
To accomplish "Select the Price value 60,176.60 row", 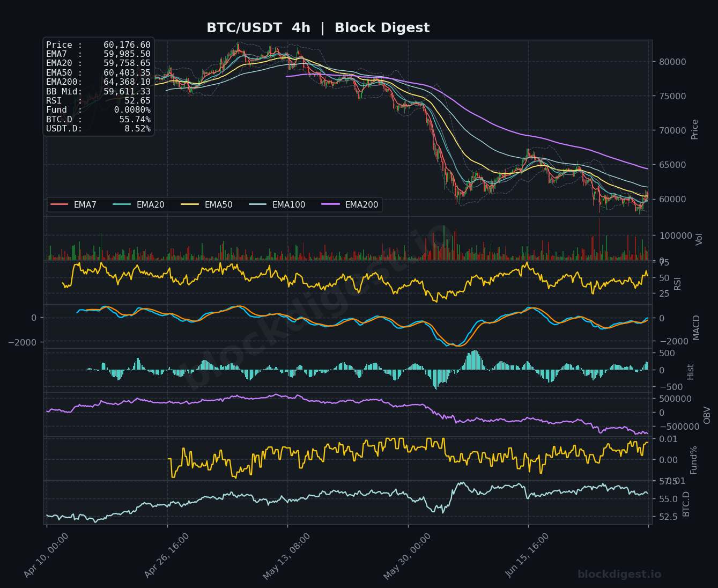I will point(98,45).
